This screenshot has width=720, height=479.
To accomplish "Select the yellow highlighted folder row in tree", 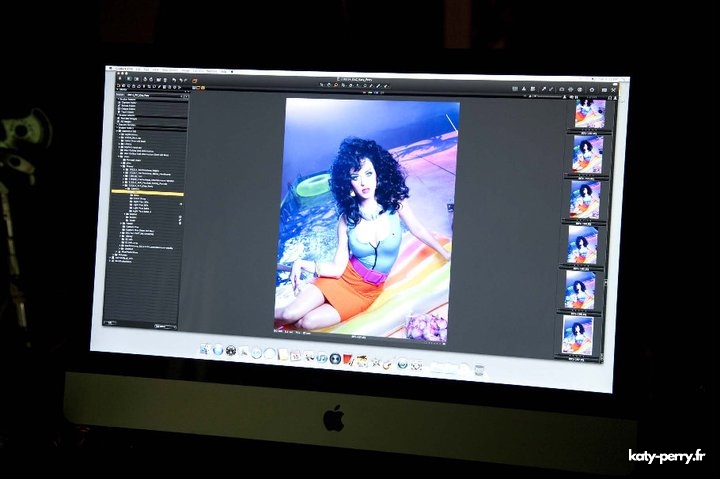I will [x=147, y=193].
